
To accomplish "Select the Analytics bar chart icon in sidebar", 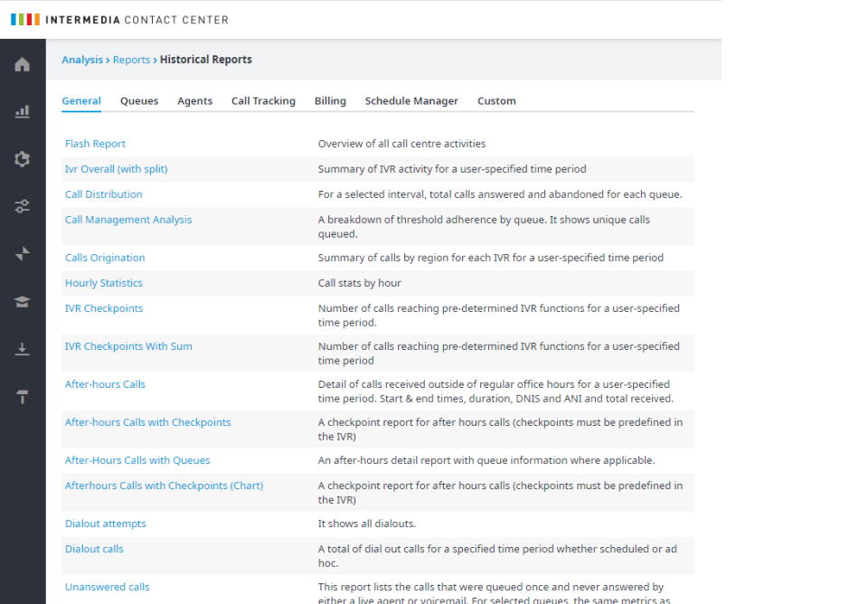I will 22,111.
